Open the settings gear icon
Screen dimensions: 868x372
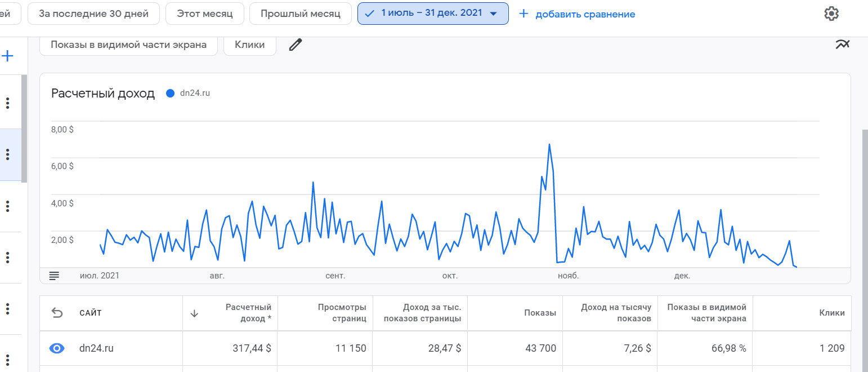pos(831,14)
